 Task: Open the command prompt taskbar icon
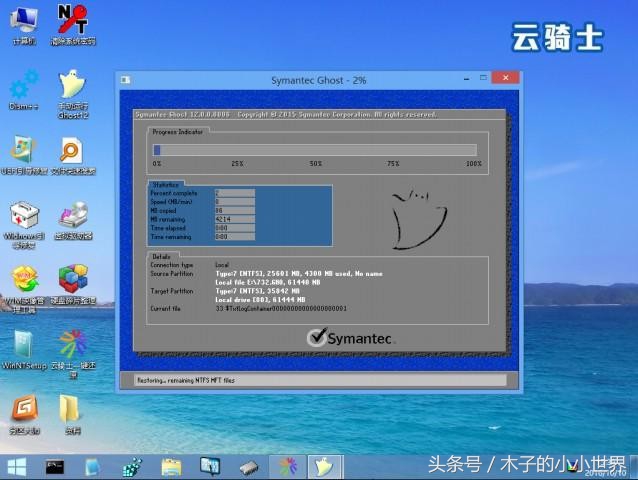pyautogui.click(x=55, y=467)
